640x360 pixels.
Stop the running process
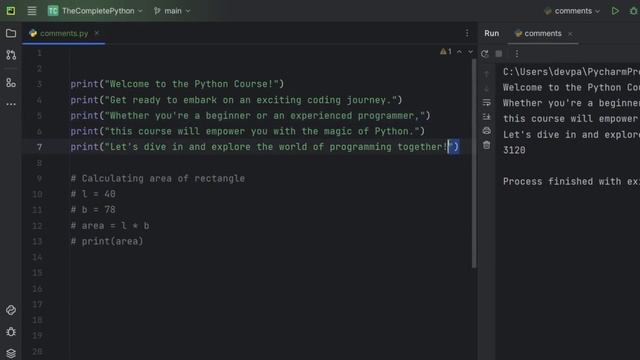499,53
